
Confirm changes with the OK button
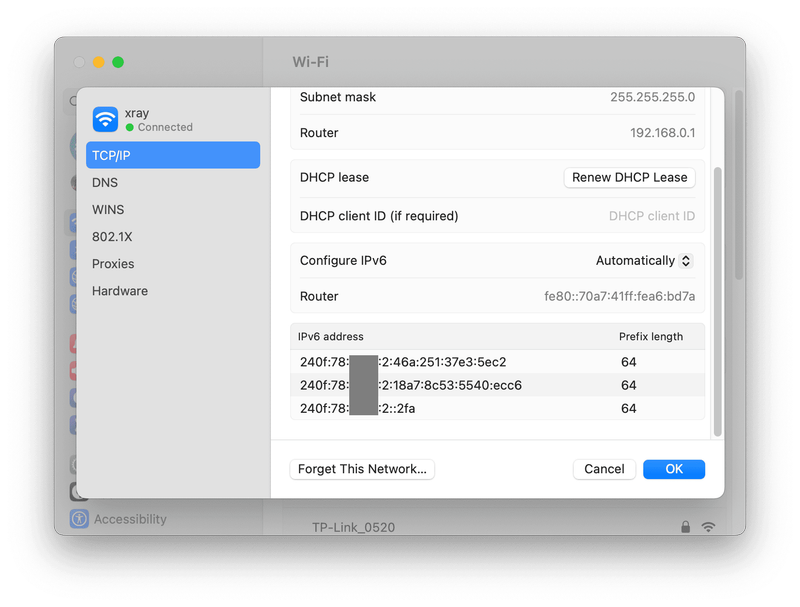tap(674, 469)
